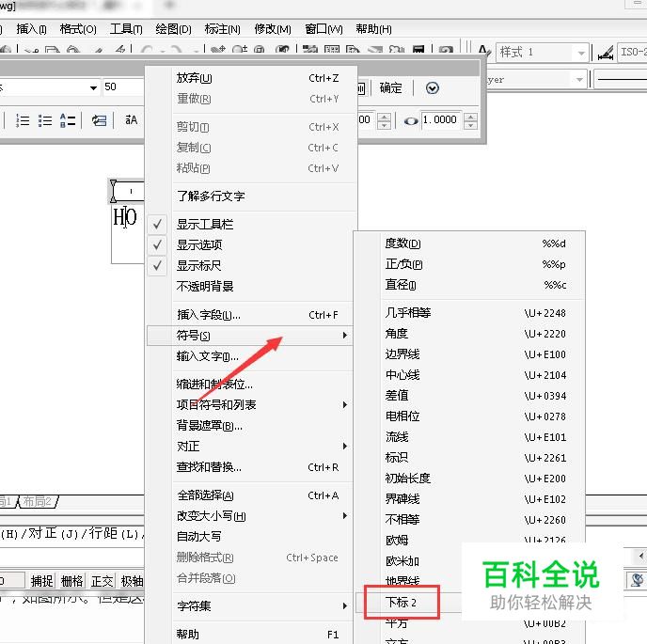Click the command line scroll left arrow
The image size is (647, 644).
point(640,557)
